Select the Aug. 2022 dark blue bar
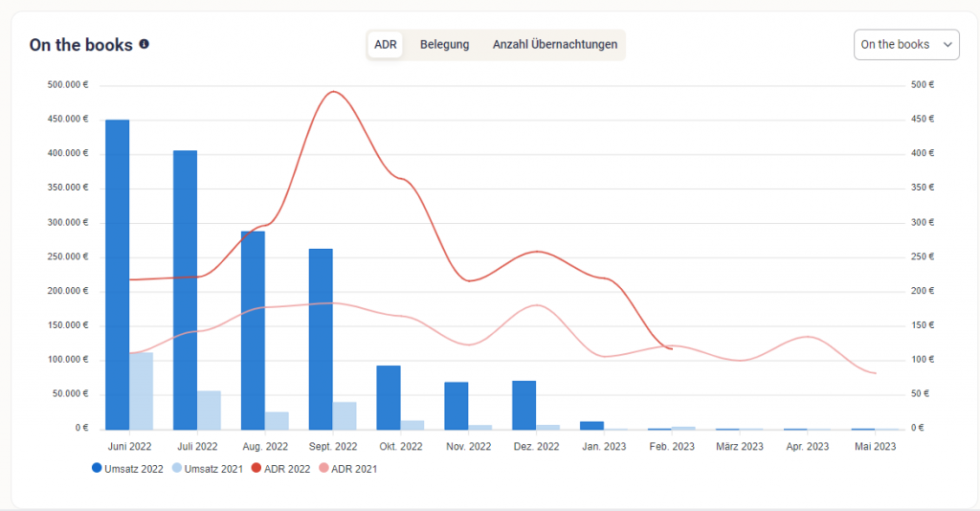Image resolution: width=980 pixels, height=511 pixels. [253, 330]
